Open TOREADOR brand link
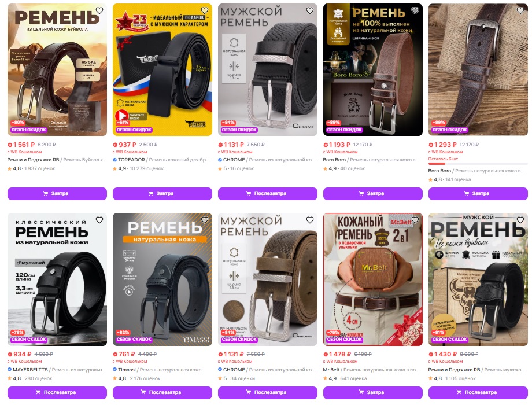This screenshot has width=532, height=405. point(131,160)
